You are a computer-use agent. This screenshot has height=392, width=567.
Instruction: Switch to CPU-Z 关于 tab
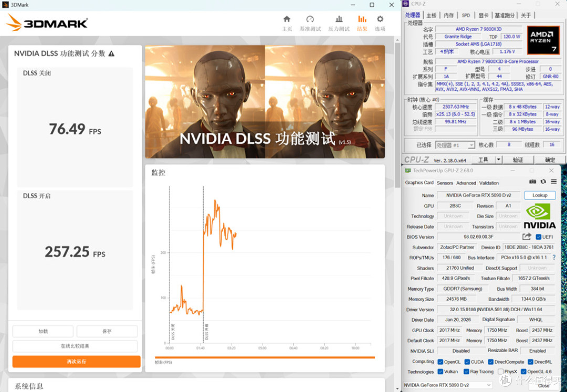click(526, 15)
